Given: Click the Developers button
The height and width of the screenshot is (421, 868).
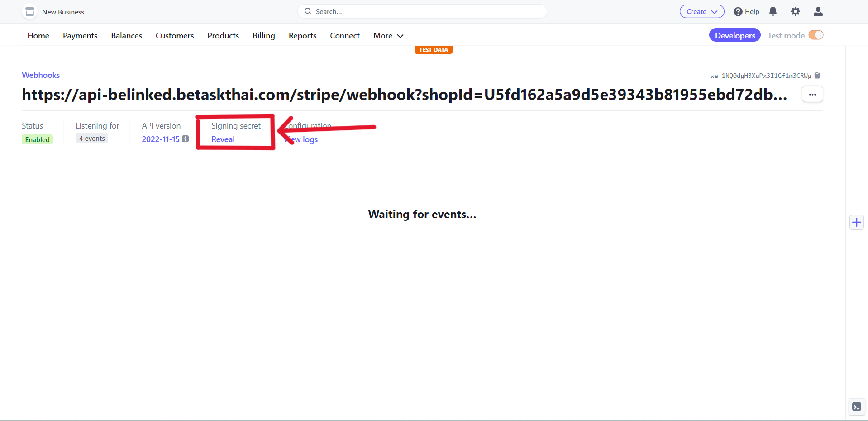Looking at the screenshot, I should [x=734, y=35].
